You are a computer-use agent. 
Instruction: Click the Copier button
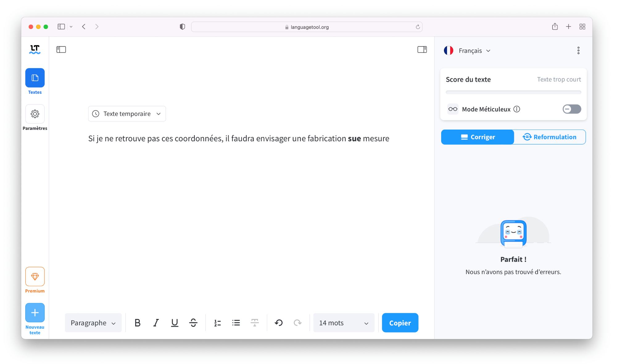tap(400, 323)
